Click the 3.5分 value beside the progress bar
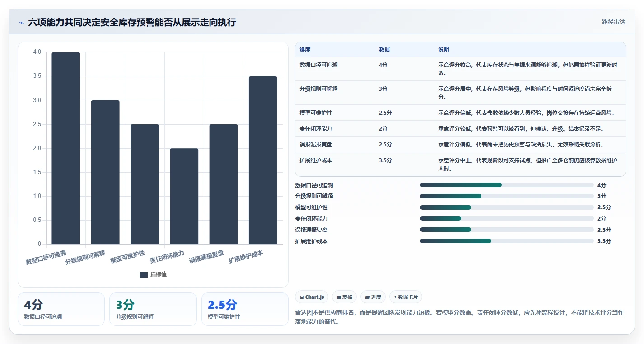644x344 pixels. pos(604,241)
